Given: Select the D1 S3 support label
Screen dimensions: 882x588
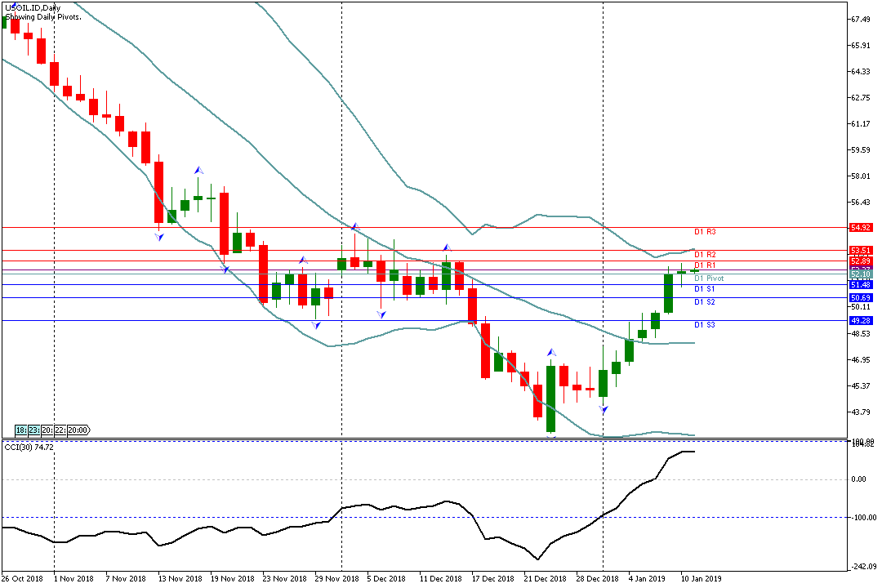Looking at the screenshot, I should pyautogui.click(x=704, y=325).
